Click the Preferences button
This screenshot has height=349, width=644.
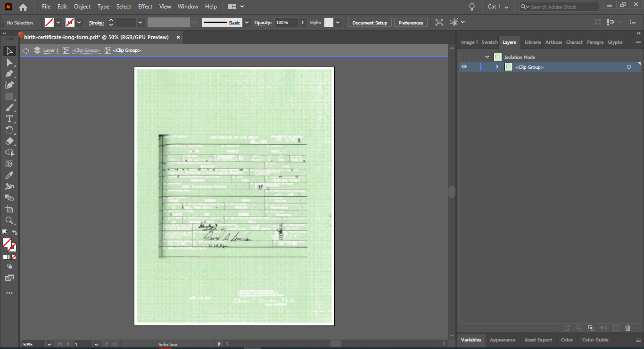click(411, 23)
